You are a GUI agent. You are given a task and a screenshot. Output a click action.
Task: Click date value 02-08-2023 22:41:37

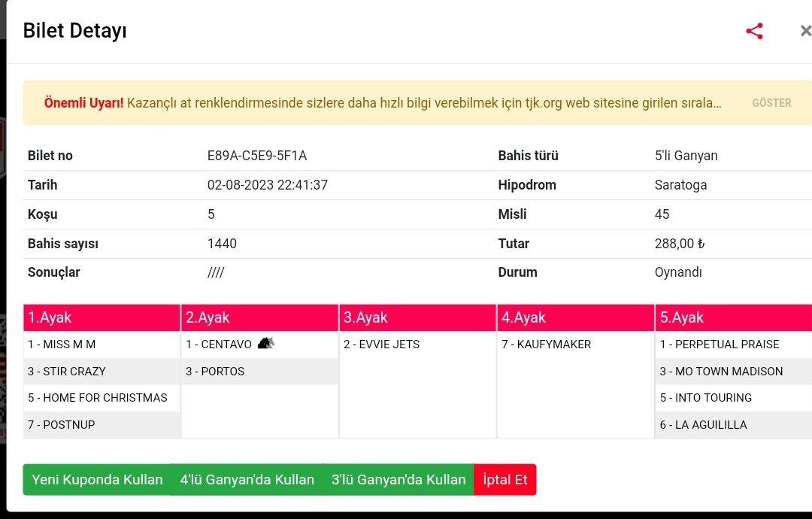point(267,185)
